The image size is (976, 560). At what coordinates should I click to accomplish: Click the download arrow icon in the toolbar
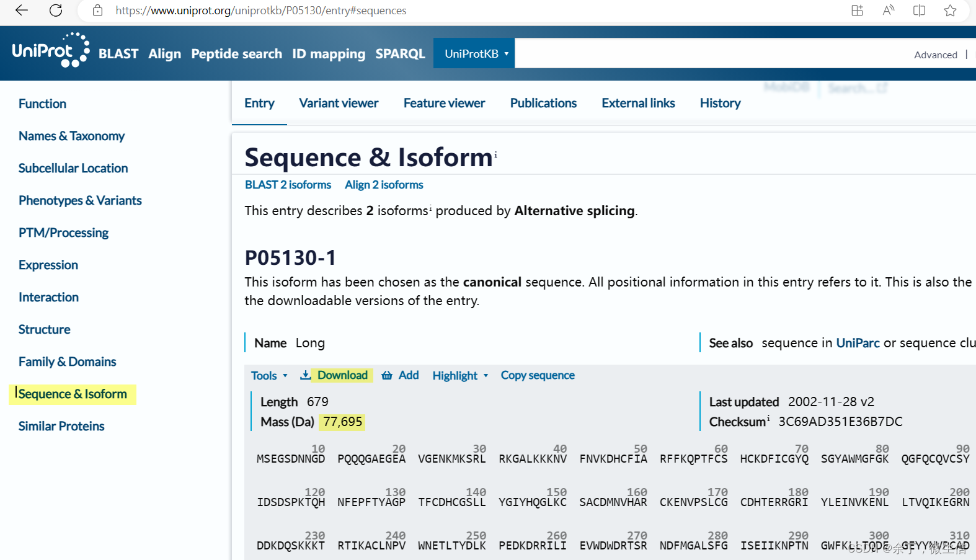click(x=306, y=375)
